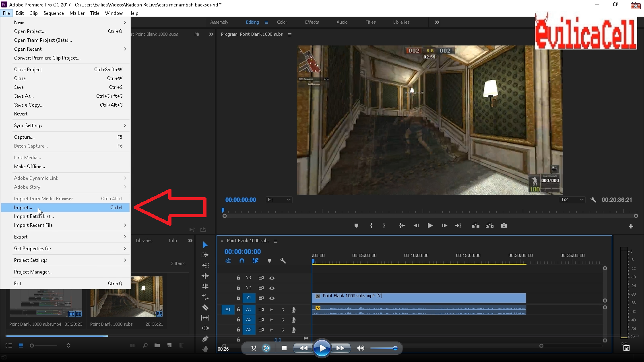Open the 1/2 playback resolution dropdown
This screenshot has height=362, width=644.
click(572, 200)
